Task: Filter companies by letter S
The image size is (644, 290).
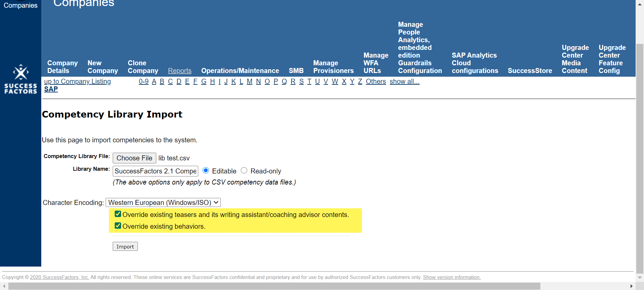Action: point(301,81)
